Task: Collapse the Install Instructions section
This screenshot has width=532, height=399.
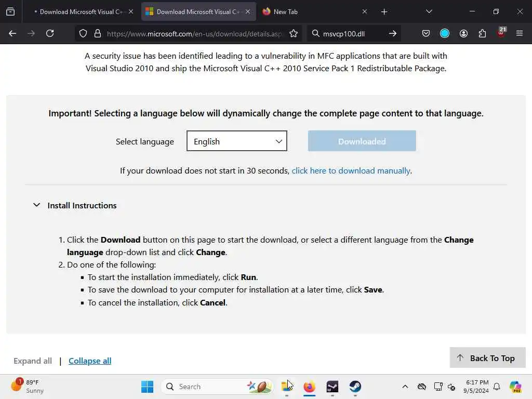Action: pos(37,205)
